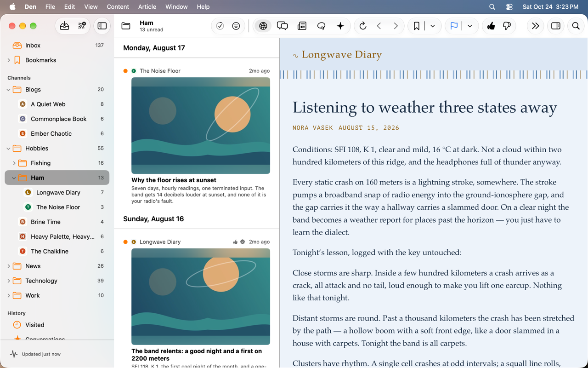The height and width of the screenshot is (368, 588).
Task: Expand the Fishing folder
Action: pos(14,163)
